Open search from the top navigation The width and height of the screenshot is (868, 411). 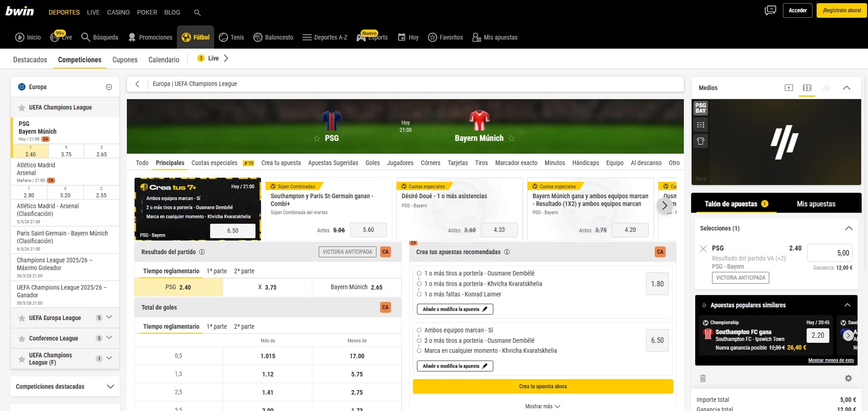(x=197, y=12)
